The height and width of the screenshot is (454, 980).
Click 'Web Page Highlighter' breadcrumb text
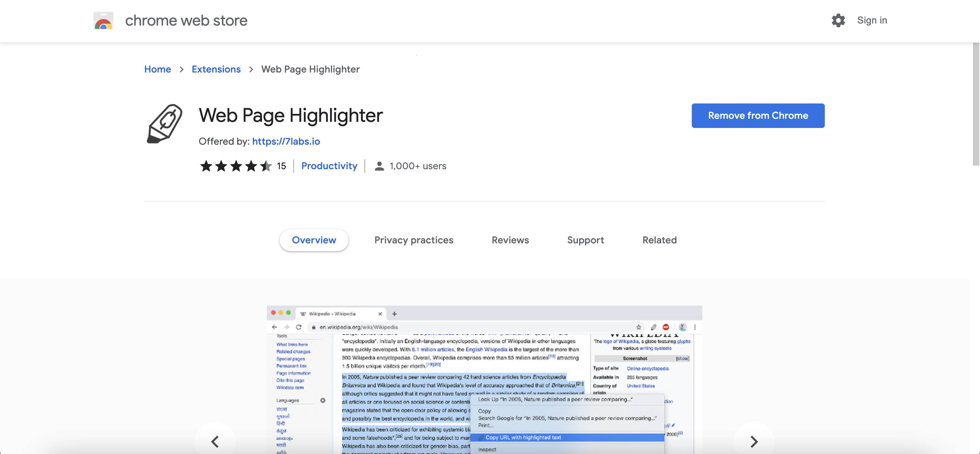[310, 69]
